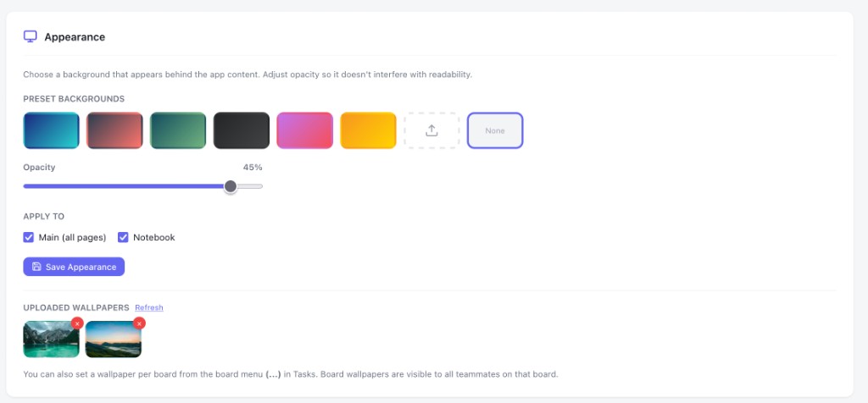Delete the mountain lake wallpaper with red X

[x=77, y=323]
